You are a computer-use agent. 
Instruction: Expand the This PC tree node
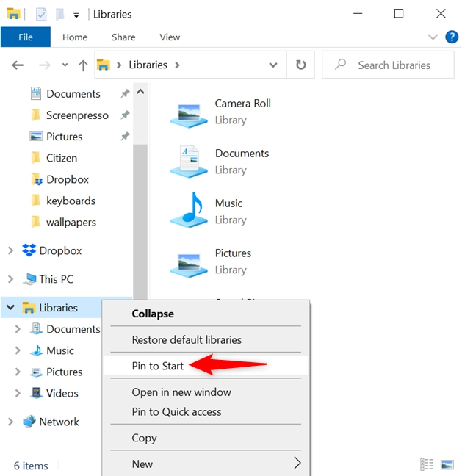pyautogui.click(x=10, y=279)
